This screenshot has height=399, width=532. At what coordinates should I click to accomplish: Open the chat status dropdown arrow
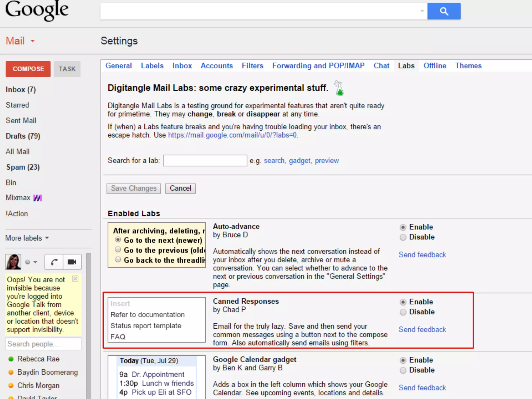[x=35, y=262]
